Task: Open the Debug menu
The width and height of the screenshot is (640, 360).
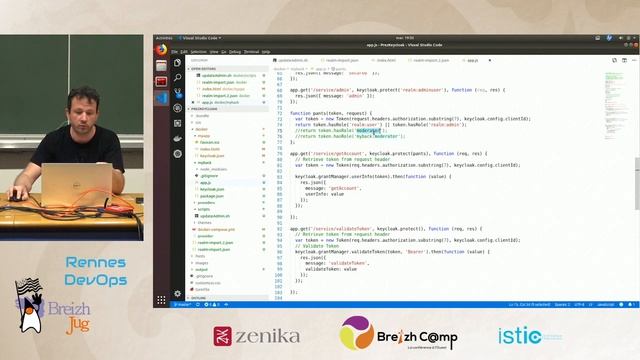Action: [235, 52]
